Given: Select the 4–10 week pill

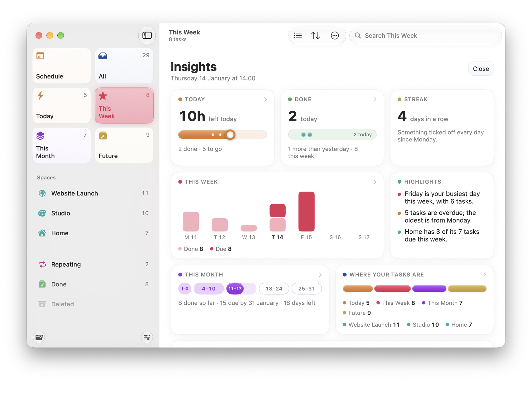Looking at the screenshot, I should (x=209, y=288).
